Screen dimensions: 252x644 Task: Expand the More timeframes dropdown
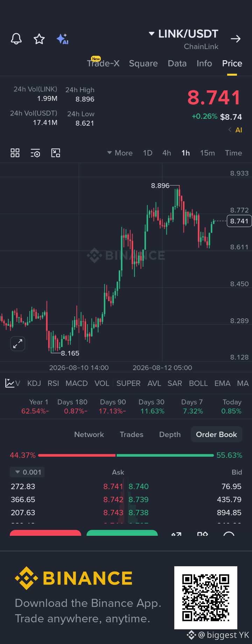coord(120,153)
